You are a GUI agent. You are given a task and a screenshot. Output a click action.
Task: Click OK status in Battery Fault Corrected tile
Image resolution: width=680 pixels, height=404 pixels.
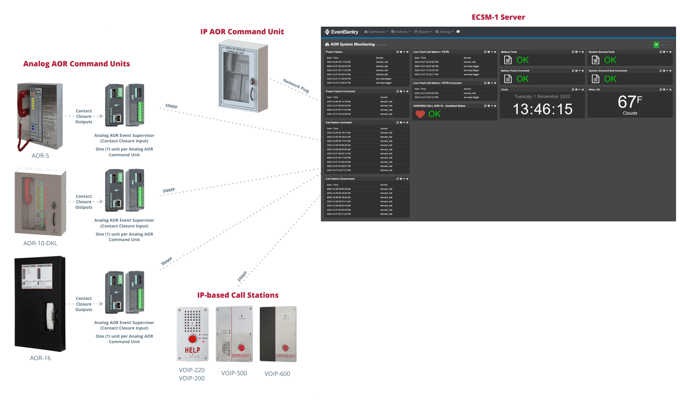(x=522, y=78)
